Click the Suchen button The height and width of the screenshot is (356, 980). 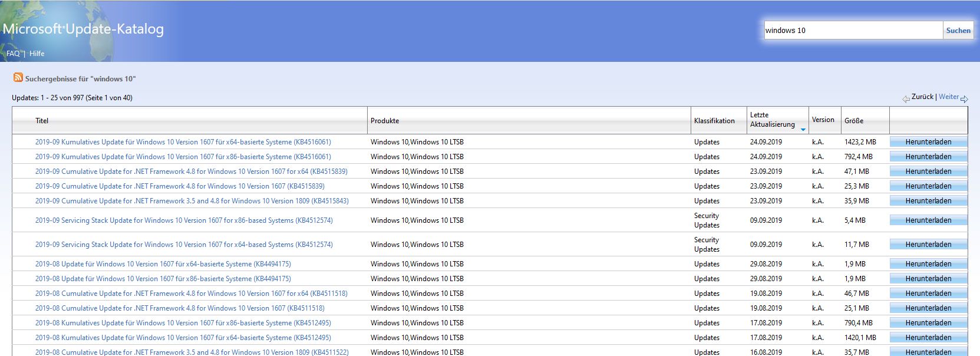[x=958, y=31]
